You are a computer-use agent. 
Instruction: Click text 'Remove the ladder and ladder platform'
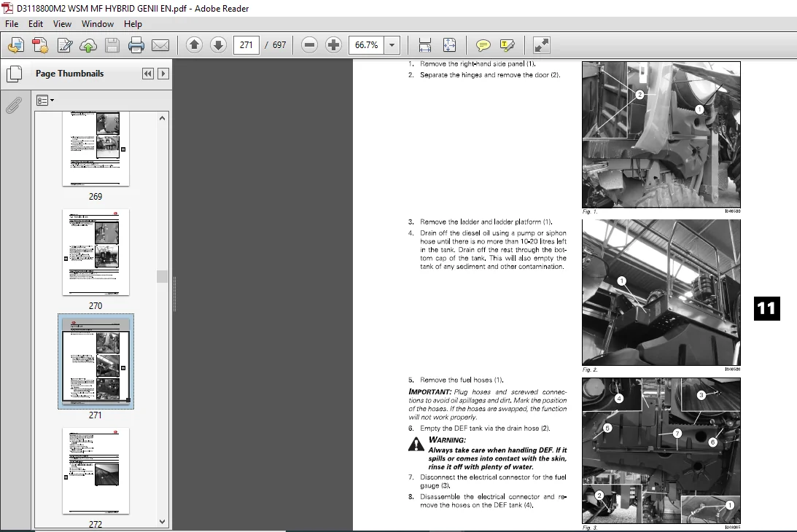point(481,222)
